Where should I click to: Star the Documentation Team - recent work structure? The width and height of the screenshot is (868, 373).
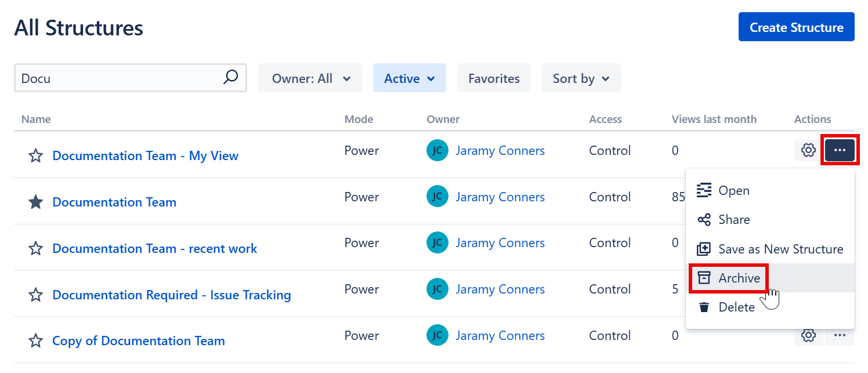pos(36,248)
